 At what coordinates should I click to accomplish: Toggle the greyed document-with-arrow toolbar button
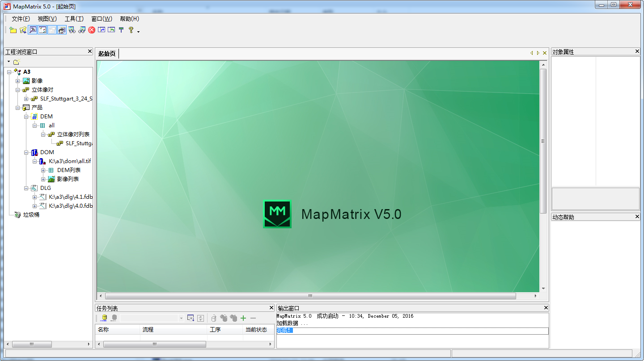point(52,30)
